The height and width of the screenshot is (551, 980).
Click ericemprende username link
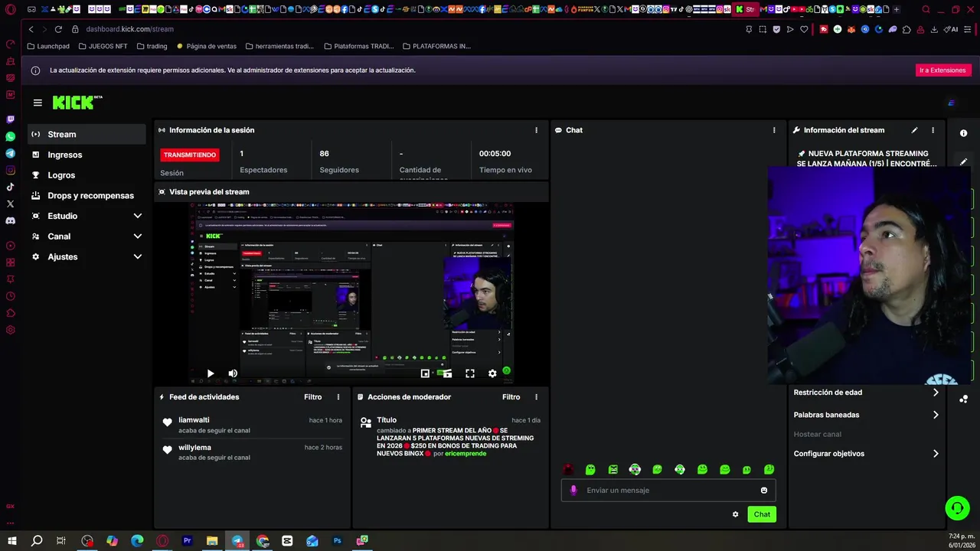point(465,454)
